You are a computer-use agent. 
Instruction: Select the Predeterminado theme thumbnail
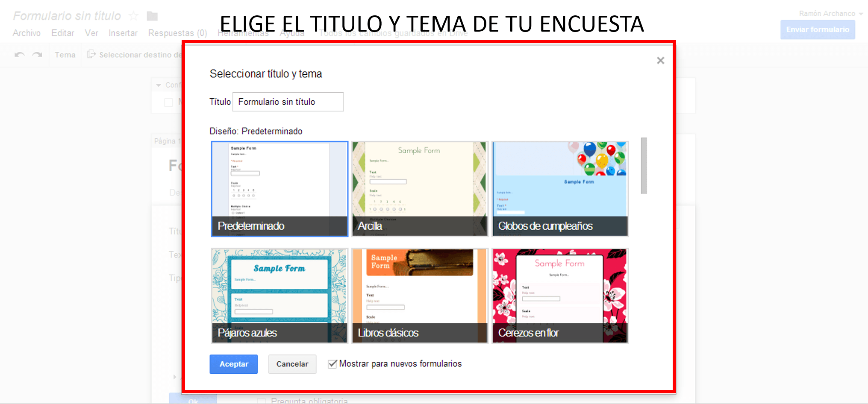[x=280, y=189]
